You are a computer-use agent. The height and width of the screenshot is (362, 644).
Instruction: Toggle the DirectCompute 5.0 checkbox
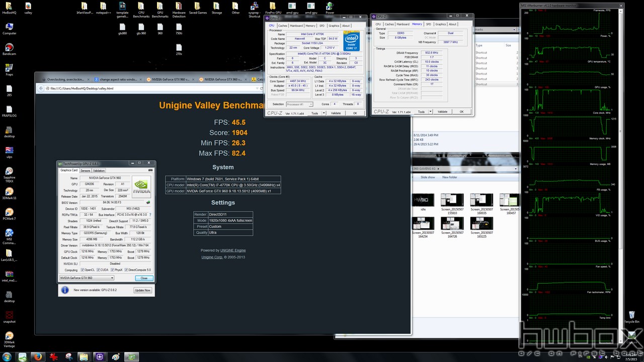click(126, 270)
